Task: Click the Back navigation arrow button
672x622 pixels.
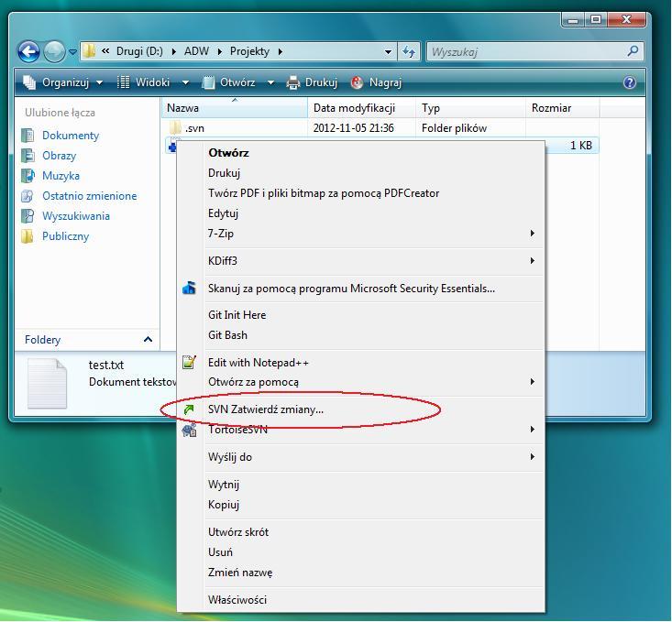Action: point(29,52)
